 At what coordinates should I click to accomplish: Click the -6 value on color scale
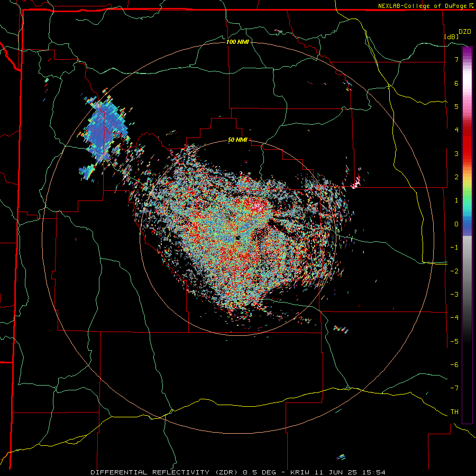[x=454, y=365]
